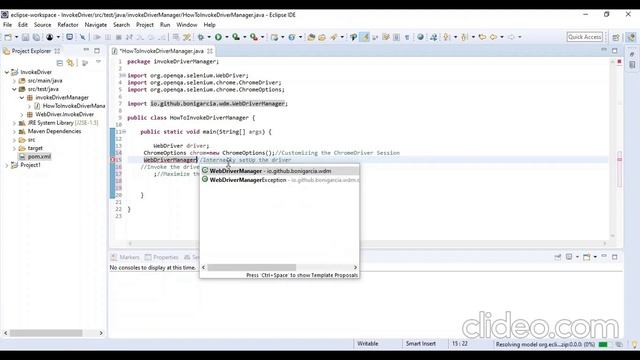Click the Writable status field

point(368,344)
